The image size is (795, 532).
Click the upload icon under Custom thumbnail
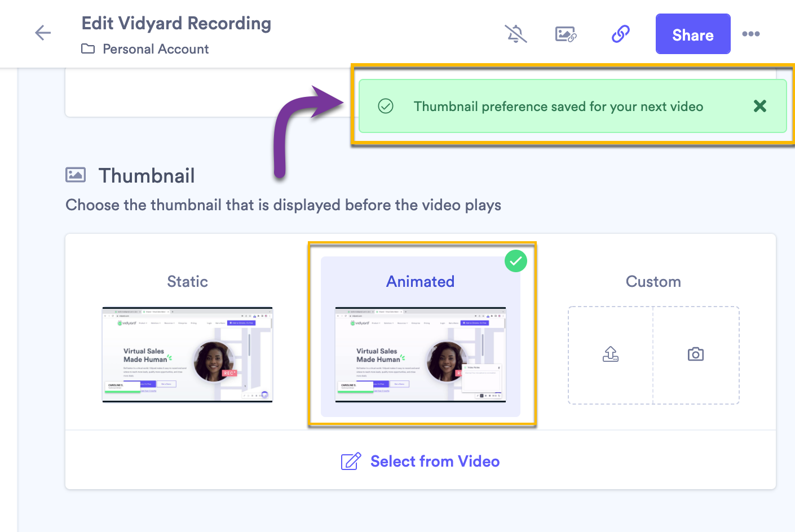pos(609,354)
